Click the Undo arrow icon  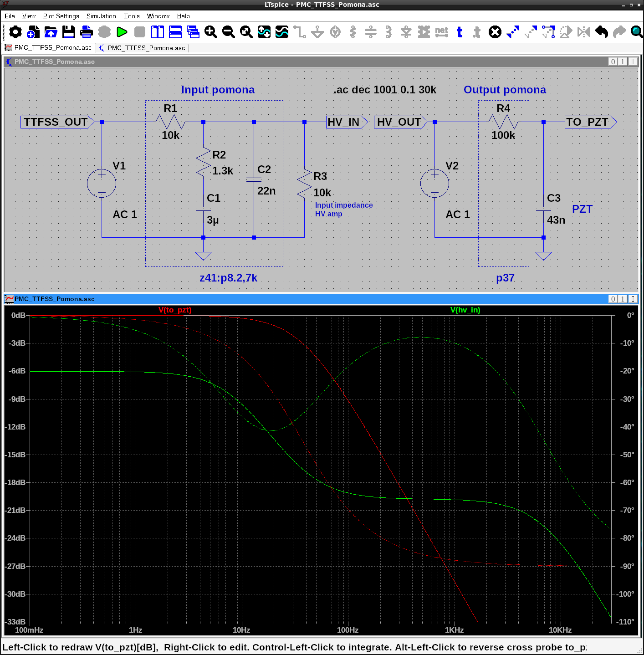click(602, 32)
